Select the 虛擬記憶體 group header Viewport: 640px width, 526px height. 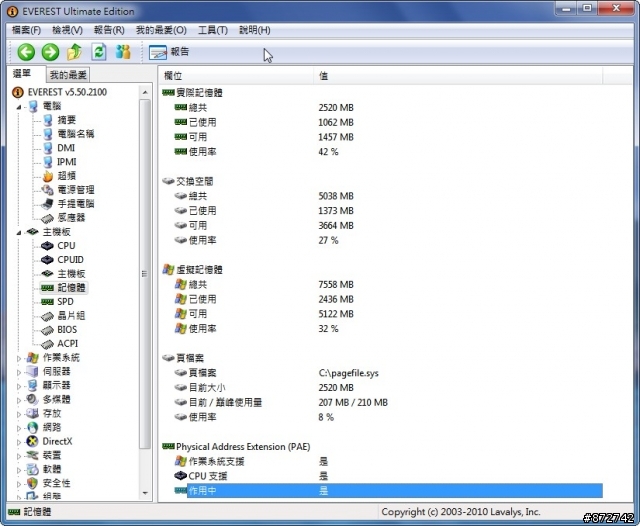199,270
